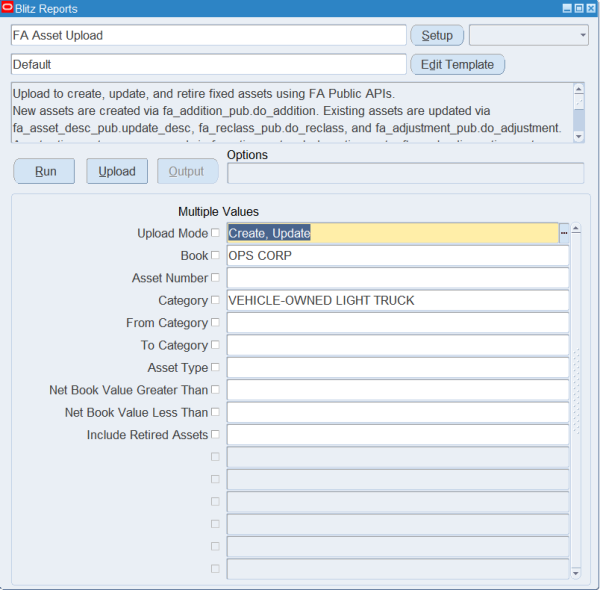The width and height of the screenshot is (600, 590).
Task: Click parameter list scroll up arrow
Action: (576, 229)
